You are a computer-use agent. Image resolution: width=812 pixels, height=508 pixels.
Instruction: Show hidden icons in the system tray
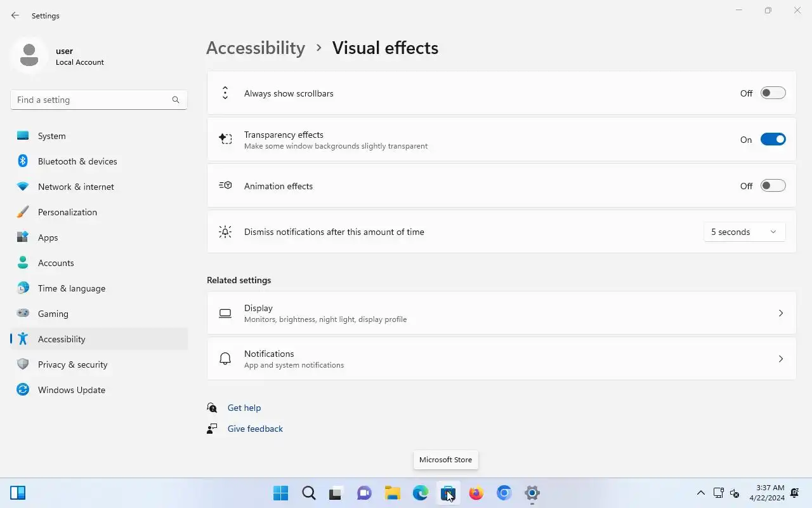pos(701,493)
